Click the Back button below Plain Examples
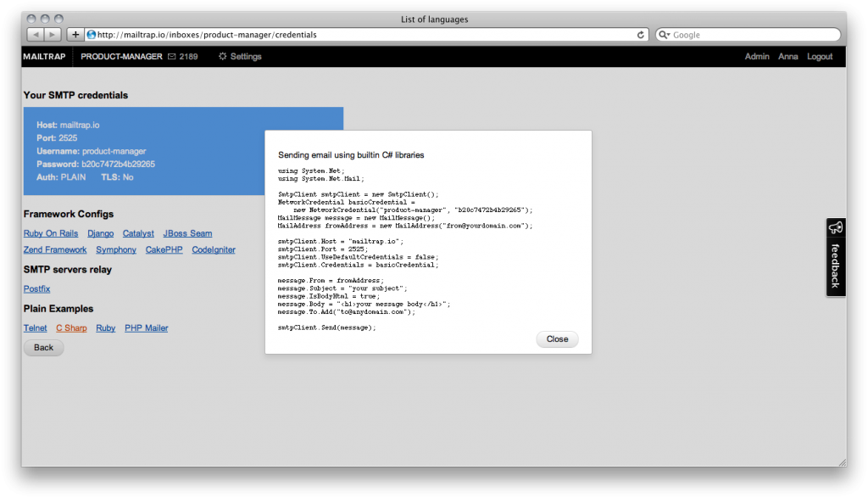 pyautogui.click(x=42, y=347)
